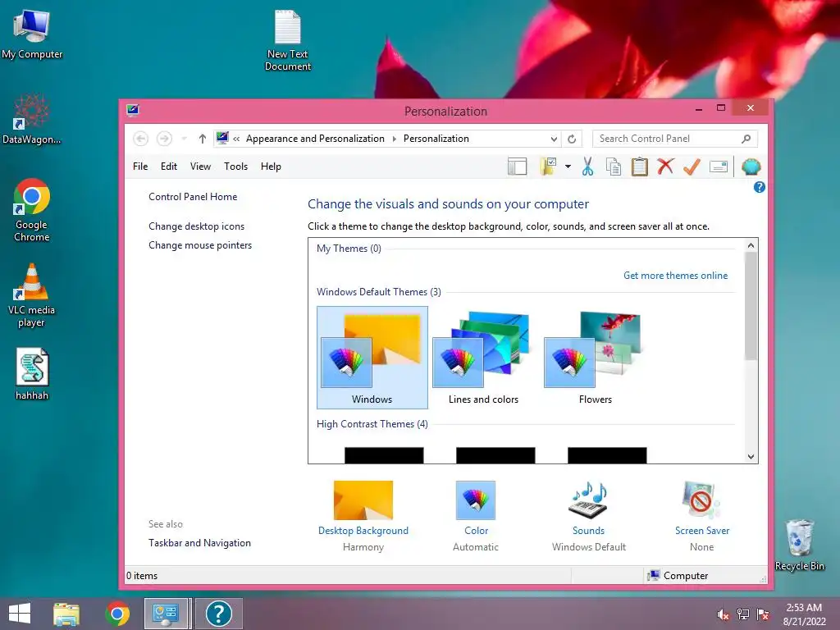Open Change mouse pointers link
The height and width of the screenshot is (630, 840).
point(200,244)
